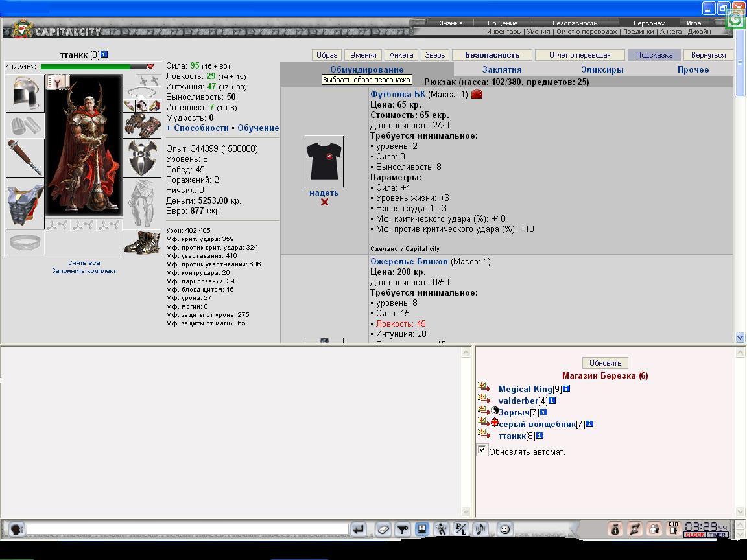The image size is (747, 560).
Task: Click the empty bracers equipment slot
Action: coord(25,126)
